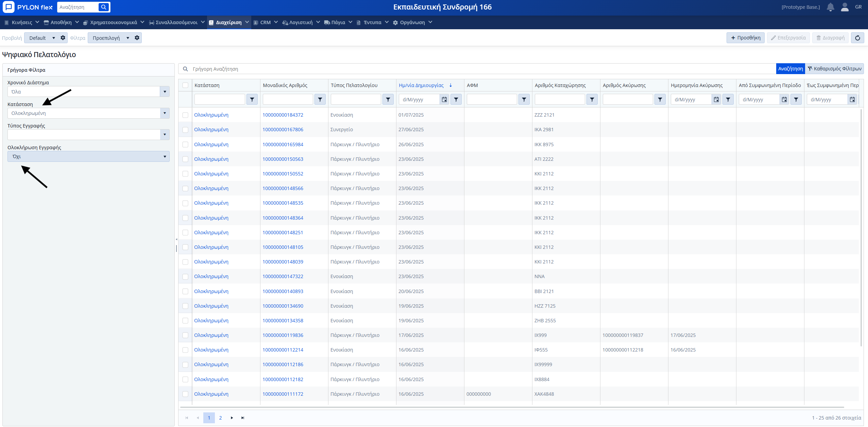The image size is (868, 427).
Task: Check the row with number 100000000148566
Action: [x=185, y=188]
